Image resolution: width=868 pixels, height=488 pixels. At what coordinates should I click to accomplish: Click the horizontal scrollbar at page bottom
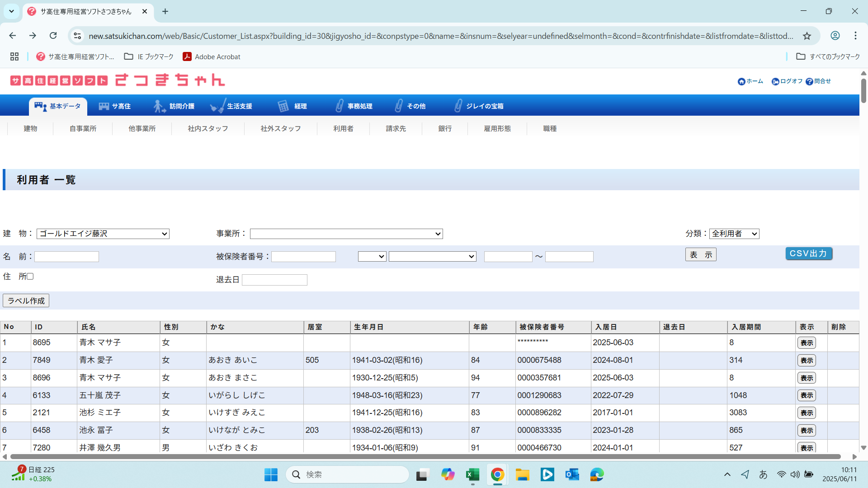tap(425, 457)
